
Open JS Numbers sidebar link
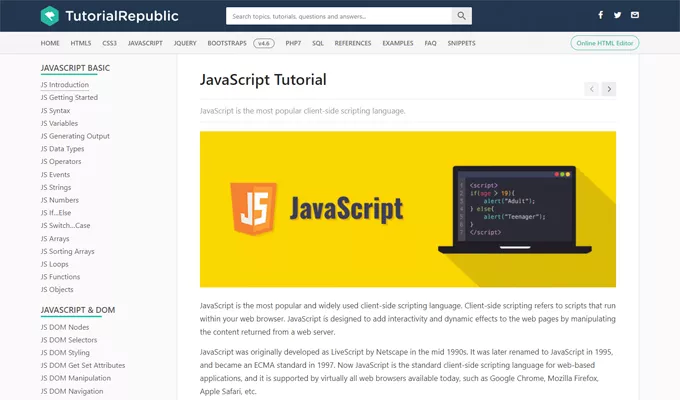tap(59, 200)
